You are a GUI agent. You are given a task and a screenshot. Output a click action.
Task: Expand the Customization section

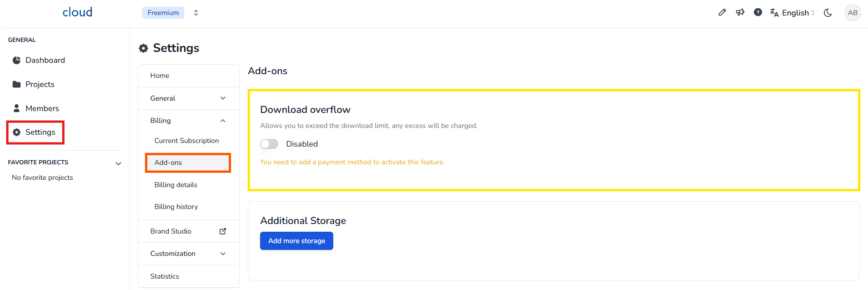click(x=223, y=254)
